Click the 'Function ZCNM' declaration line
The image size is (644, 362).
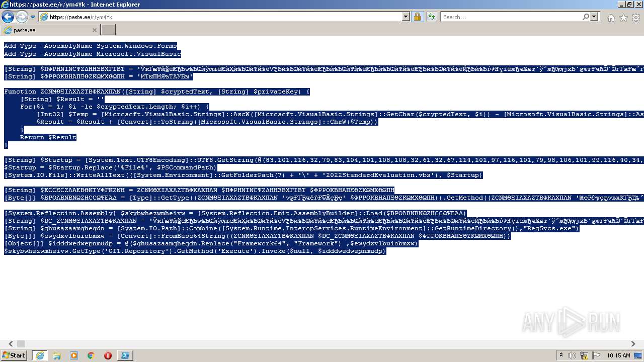point(157,92)
